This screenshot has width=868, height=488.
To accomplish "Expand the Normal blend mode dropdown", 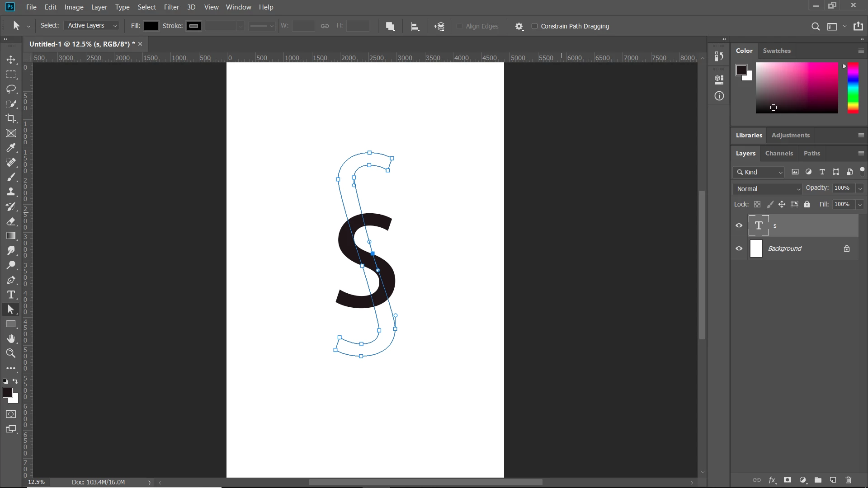I will click(x=768, y=189).
